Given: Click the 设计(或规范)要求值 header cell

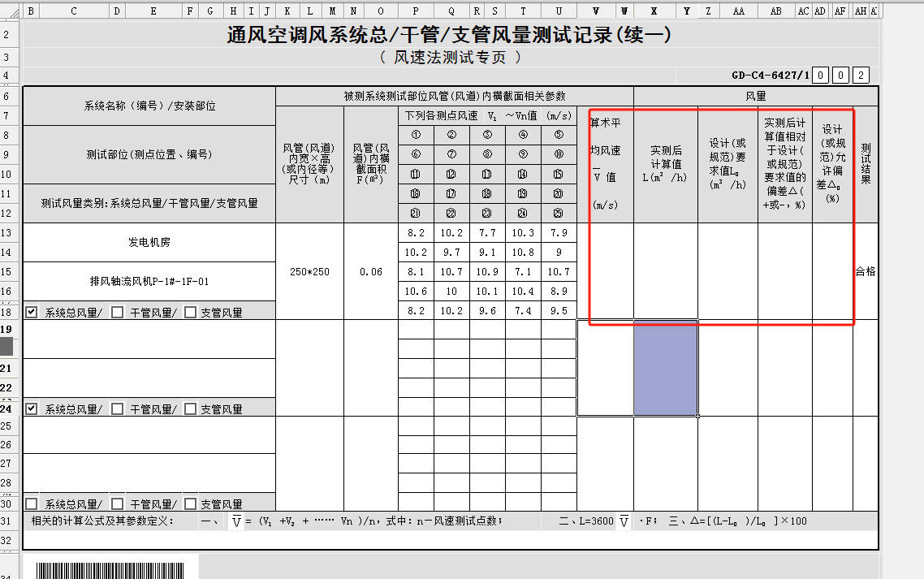Looking at the screenshot, I should pos(728,164).
